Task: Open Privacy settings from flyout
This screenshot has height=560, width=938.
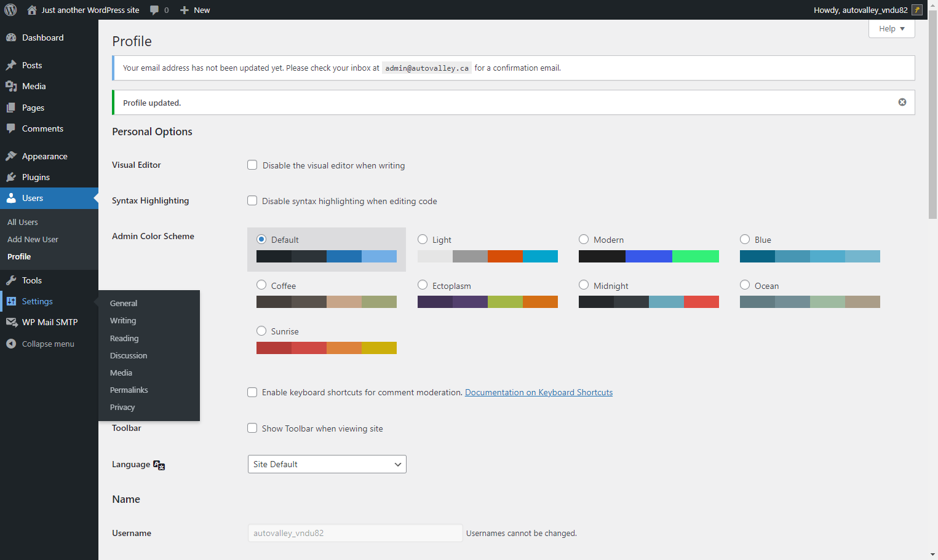Action: [122, 407]
